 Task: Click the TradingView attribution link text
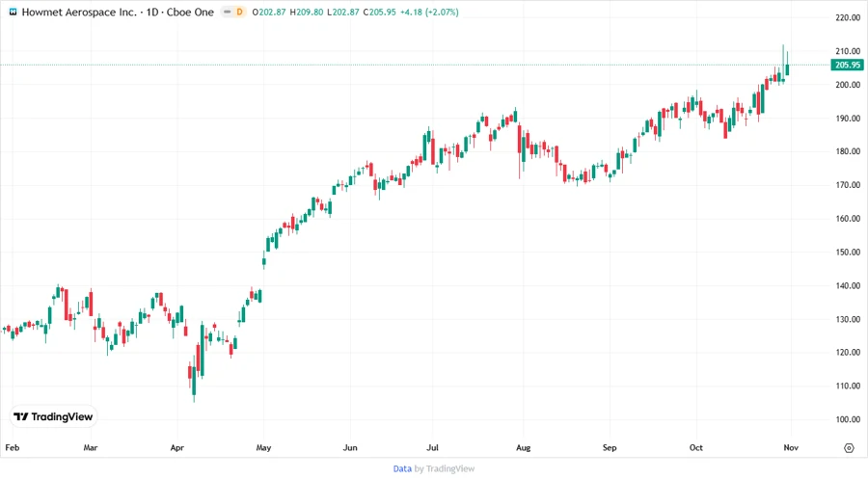(450, 468)
